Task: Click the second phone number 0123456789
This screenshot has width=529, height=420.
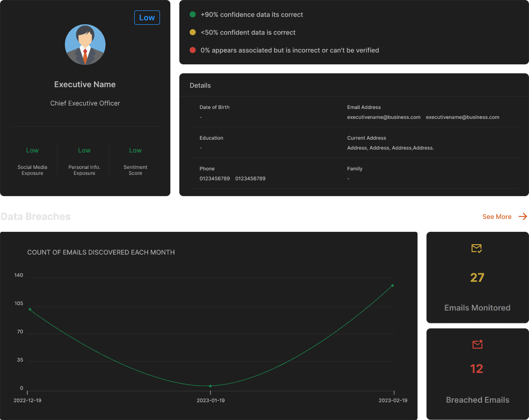Action: coord(250,178)
